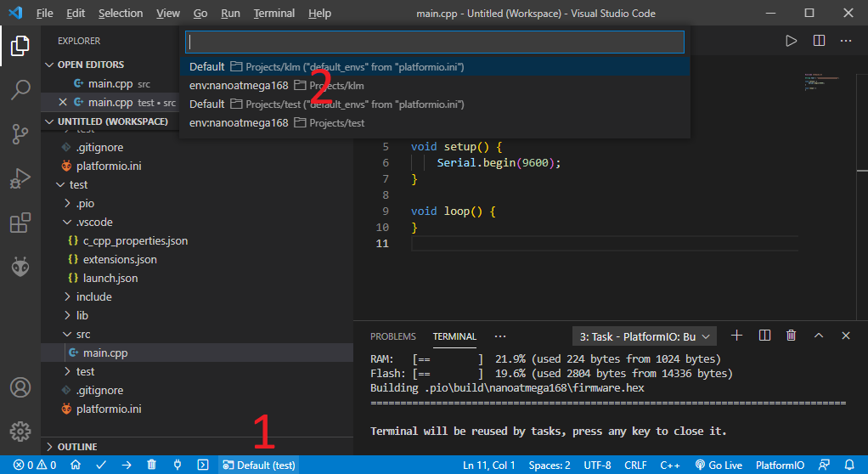The image size is (868, 474).
Task: Select env:nanoatmega168 for Projects/test
Action: [x=435, y=123]
